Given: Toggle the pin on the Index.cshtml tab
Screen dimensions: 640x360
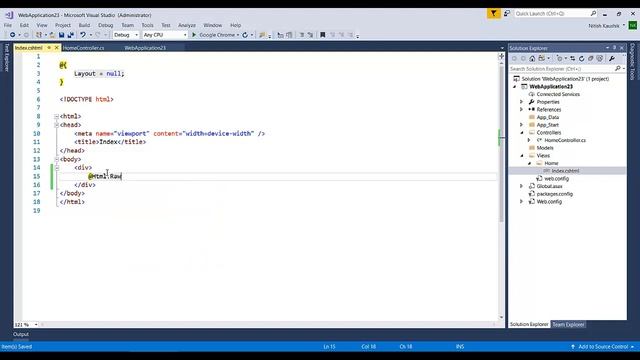Looking at the screenshot, I should [49, 48].
